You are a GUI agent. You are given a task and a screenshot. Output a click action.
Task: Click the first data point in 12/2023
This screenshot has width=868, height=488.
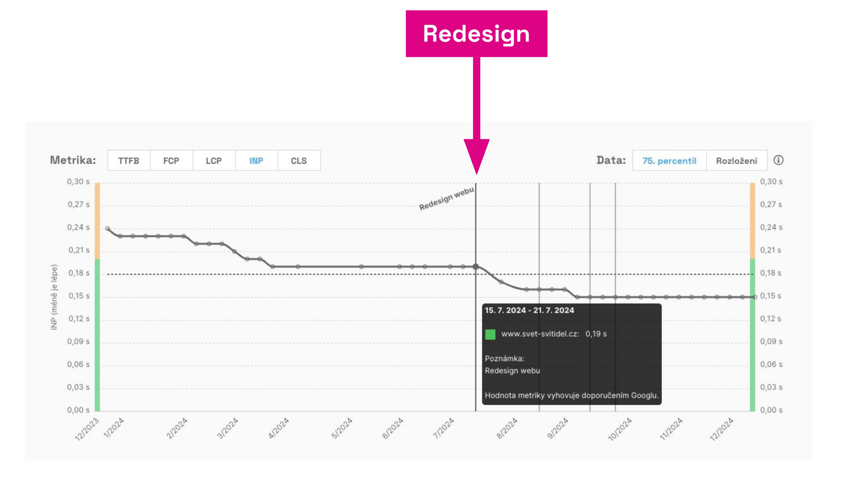point(108,229)
